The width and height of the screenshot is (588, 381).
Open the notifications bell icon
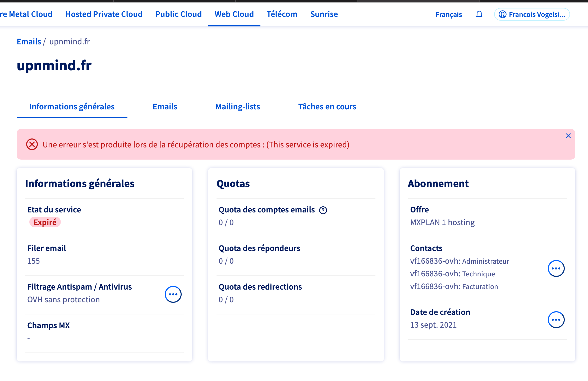[x=479, y=14]
